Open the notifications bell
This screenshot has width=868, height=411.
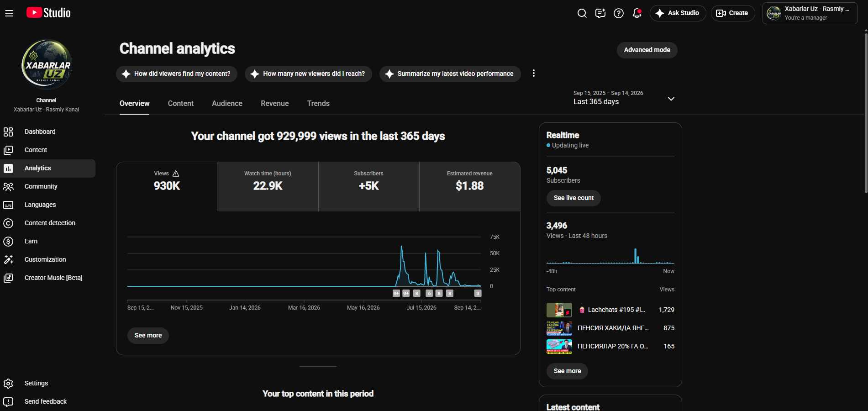[x=637, y=13]
